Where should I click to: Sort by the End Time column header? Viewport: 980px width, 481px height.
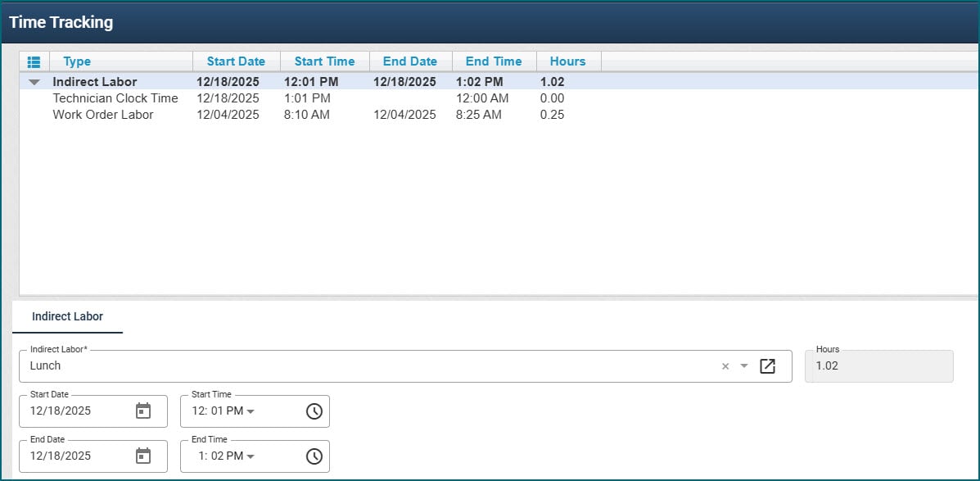click(x=493, y=61)
